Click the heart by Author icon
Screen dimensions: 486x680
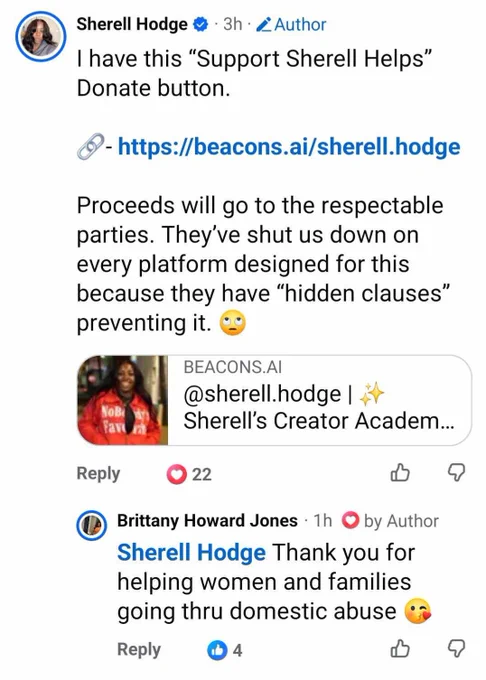[350, 521]
